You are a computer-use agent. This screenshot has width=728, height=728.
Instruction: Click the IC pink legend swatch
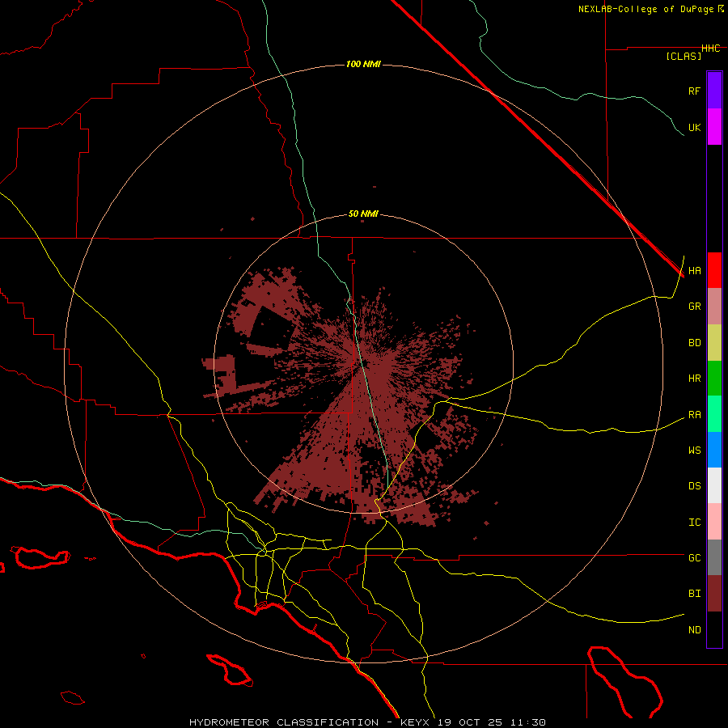tap(714, 522)
